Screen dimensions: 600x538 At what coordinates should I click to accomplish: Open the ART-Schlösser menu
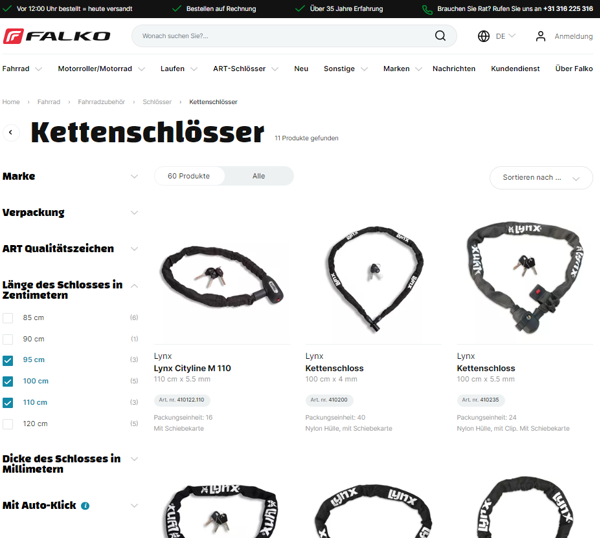pyautogui.click(x=245, y=68)
